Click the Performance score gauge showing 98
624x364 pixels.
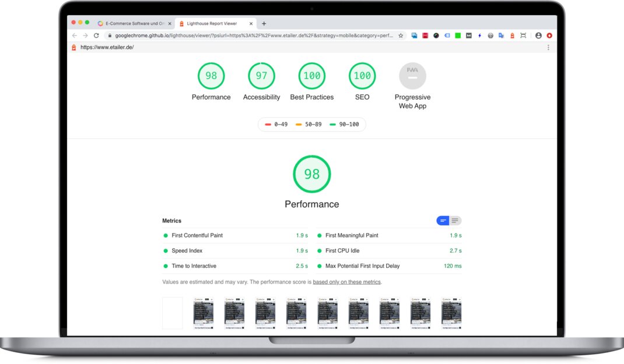coord(211,76)
